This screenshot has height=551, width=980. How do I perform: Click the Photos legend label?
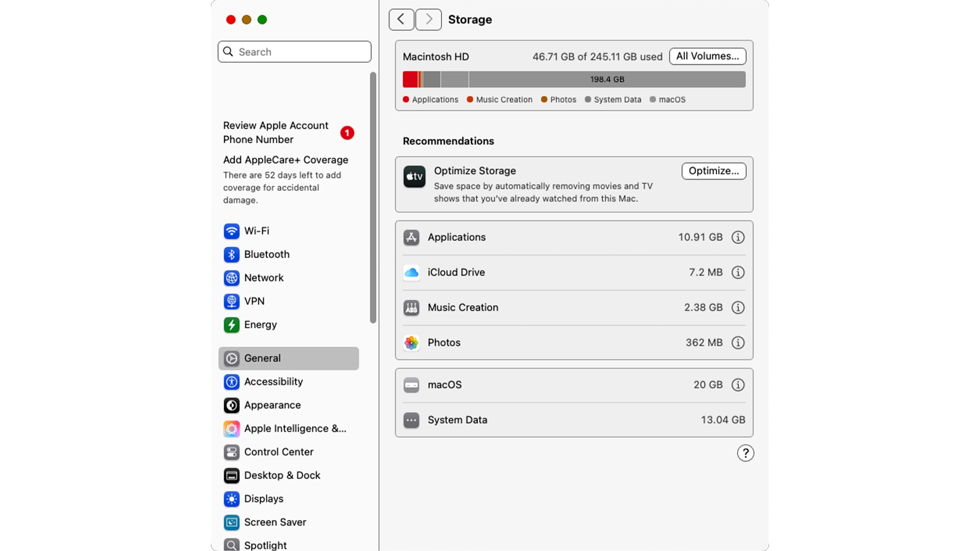tap(563, 99)
